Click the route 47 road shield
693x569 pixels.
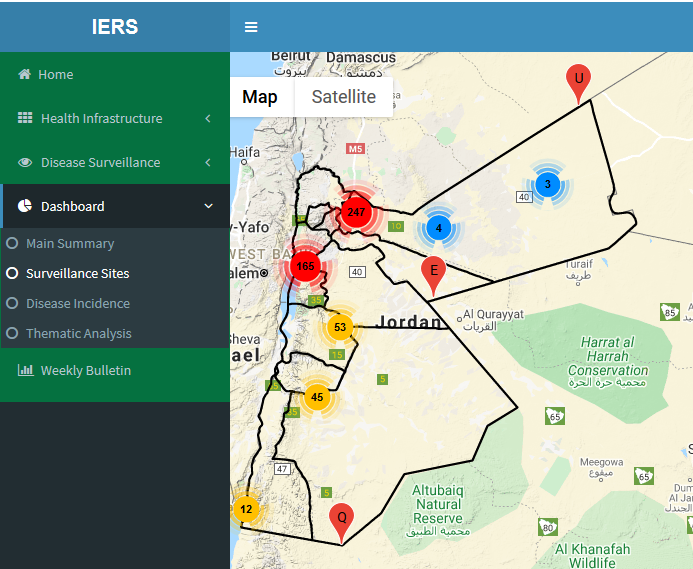click(282, 469)
